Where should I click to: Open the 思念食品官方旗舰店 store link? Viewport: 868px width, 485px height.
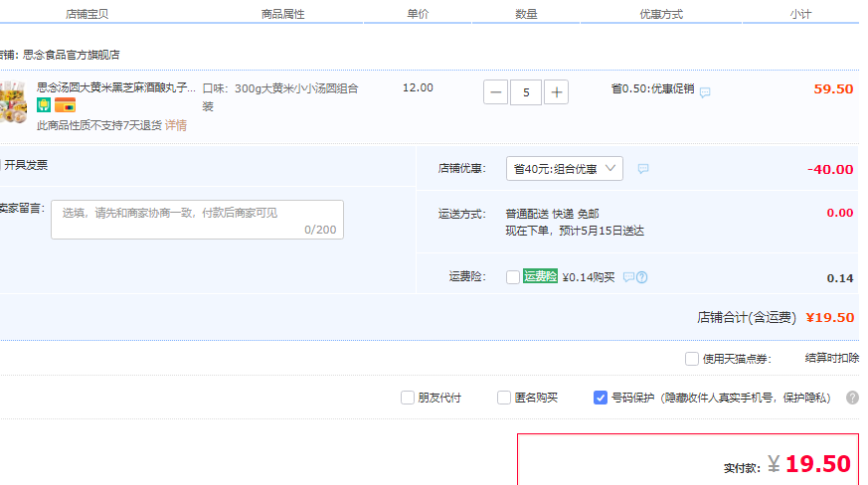72,55
